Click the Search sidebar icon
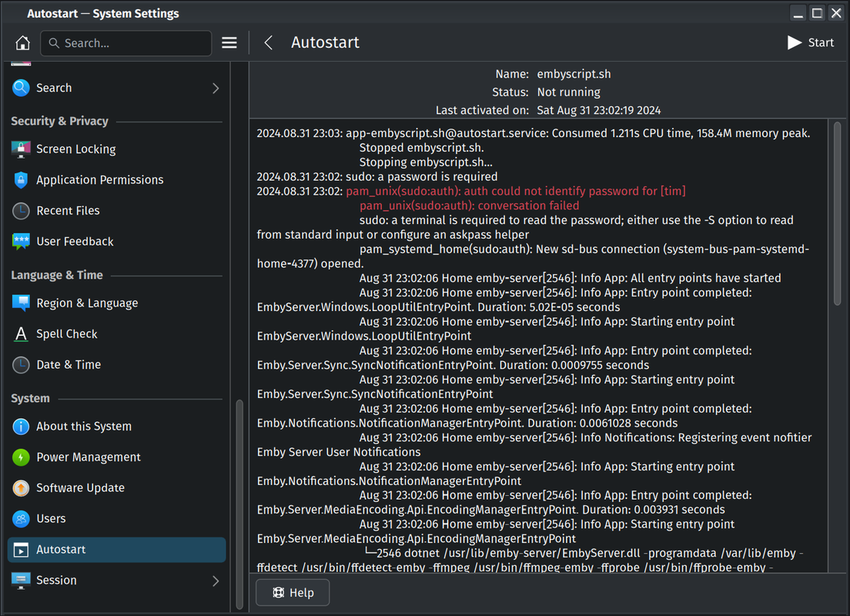Screen dimensions: 850x616 (x=21, y=88)
